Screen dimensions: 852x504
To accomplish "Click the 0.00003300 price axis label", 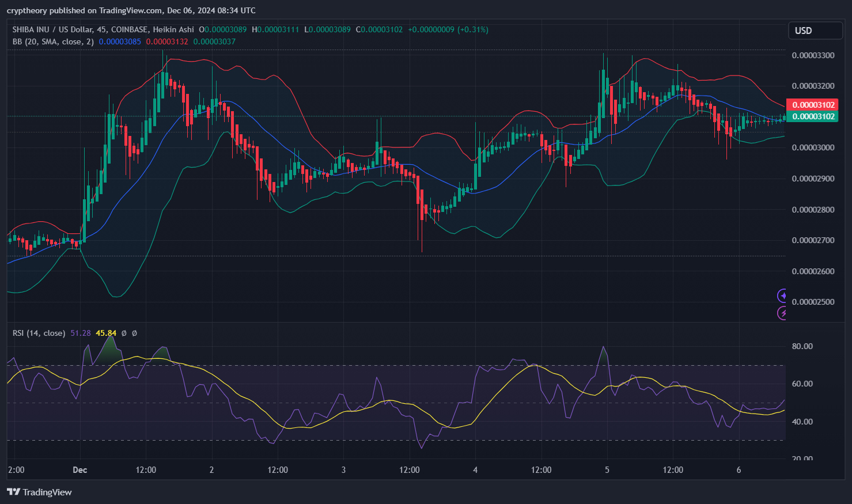I will pos(813,55).
